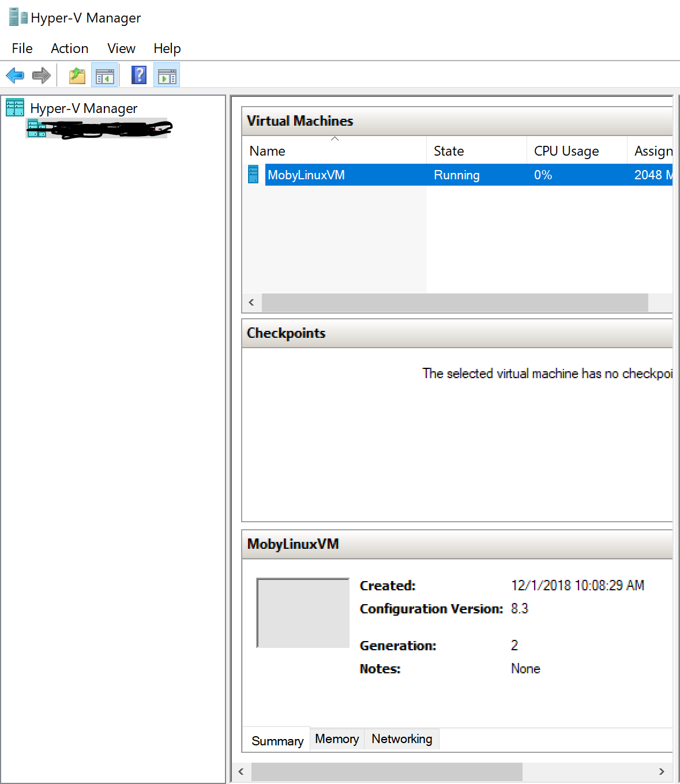The width and height of the screenshot is (680, 784).
Task: Sort by the Name column header
Action: (335, 150)
